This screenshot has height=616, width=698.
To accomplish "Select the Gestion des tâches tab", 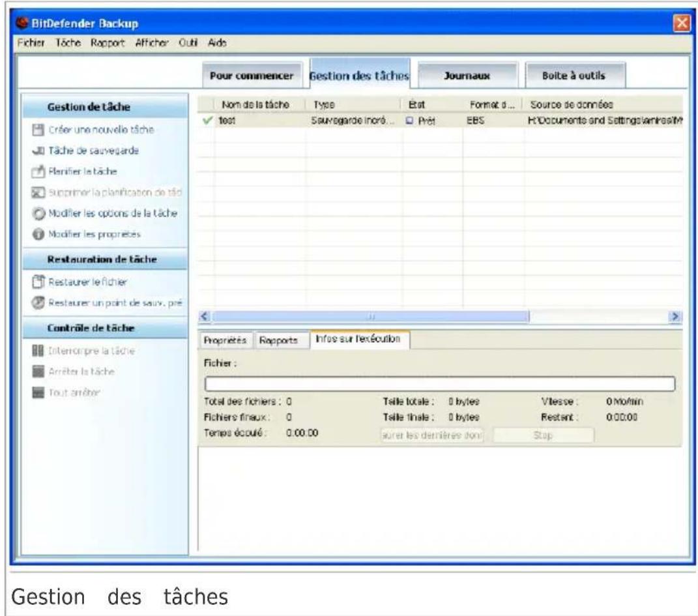I will (360, 74).
